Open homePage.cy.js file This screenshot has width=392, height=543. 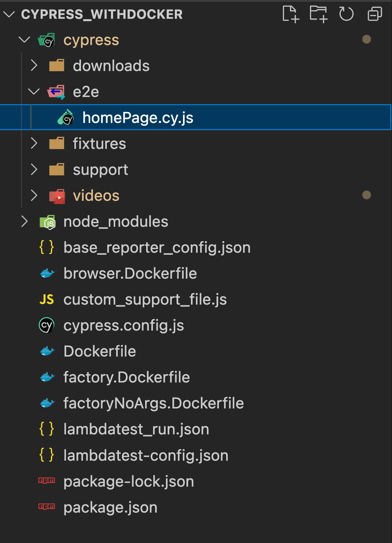coord(138,118)
